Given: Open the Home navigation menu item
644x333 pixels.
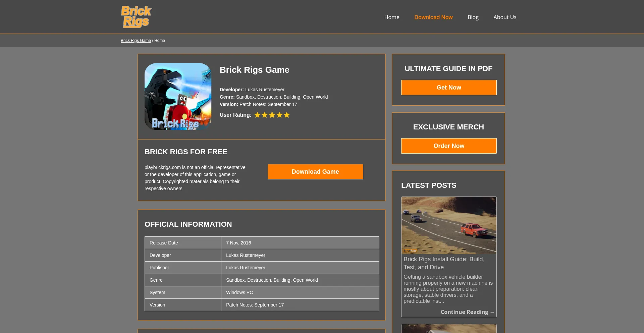Looking at the screenshot, I should pos(392,17).
